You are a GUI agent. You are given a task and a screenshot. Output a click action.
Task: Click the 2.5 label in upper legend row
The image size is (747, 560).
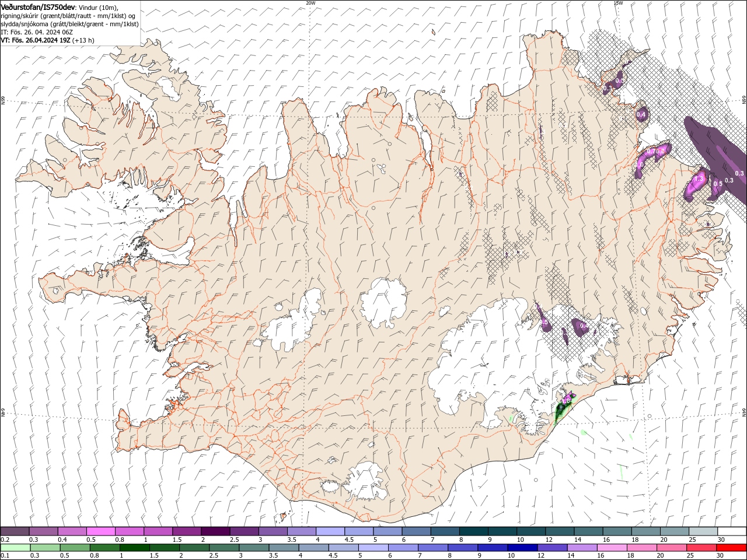click(234, 540)
